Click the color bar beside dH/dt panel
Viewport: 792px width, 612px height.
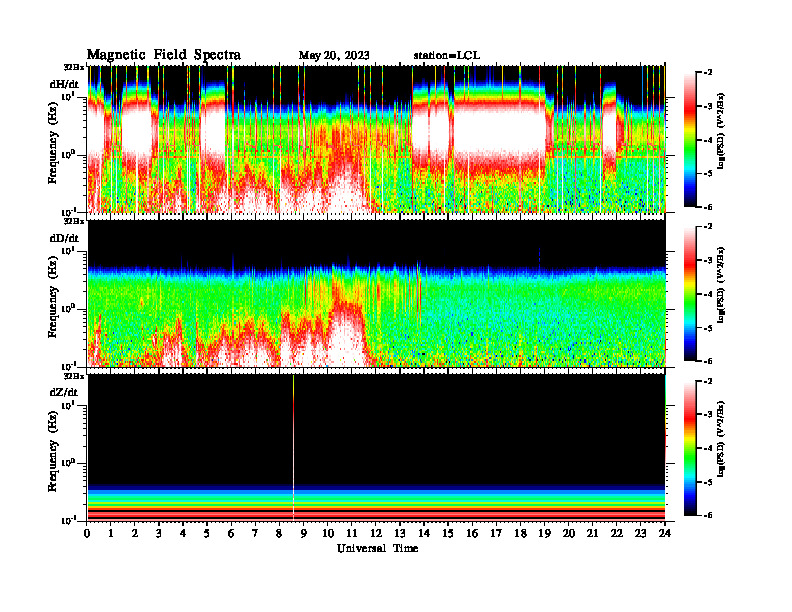pos(690,140)
